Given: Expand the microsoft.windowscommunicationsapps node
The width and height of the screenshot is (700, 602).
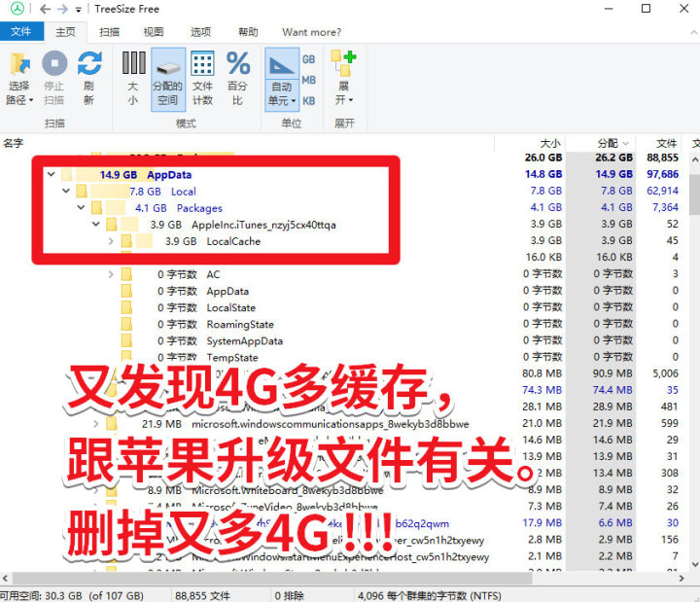Looking at the screenshot, I should 95,423.
